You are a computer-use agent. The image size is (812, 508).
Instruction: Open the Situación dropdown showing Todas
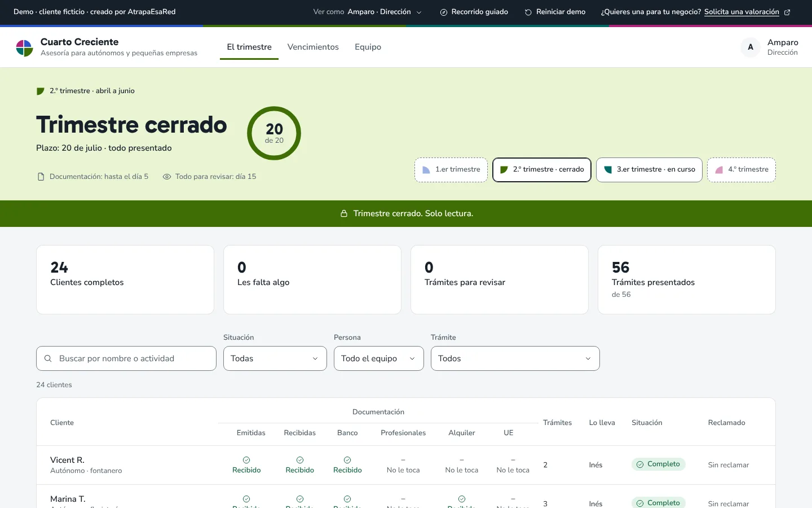275,358
